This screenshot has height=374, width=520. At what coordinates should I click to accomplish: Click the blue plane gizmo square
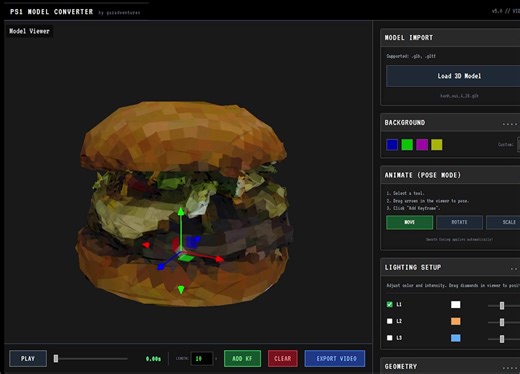coord(192,242)
